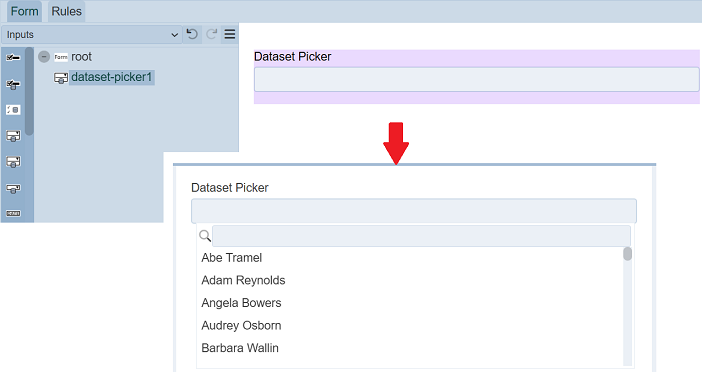Viewport: 702px width, 372px height.
Task: Select the checkbox with dataset palette icon
Action: (13, 84)
